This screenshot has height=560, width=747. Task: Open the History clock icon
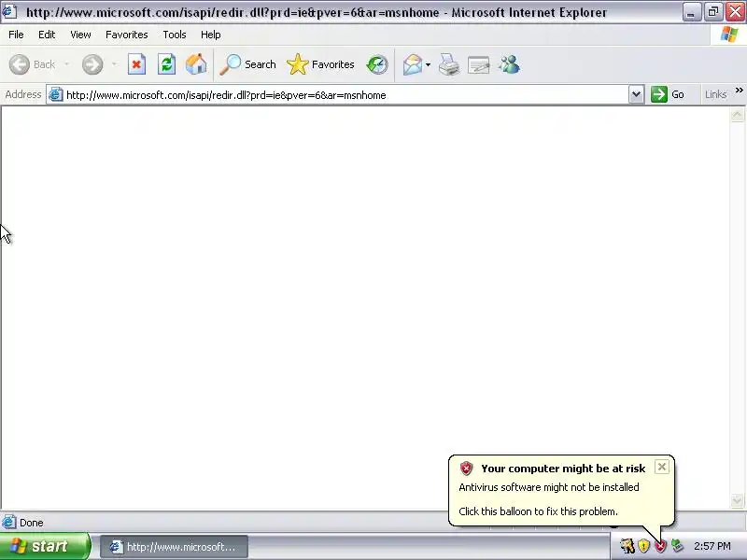coord(377,64)
